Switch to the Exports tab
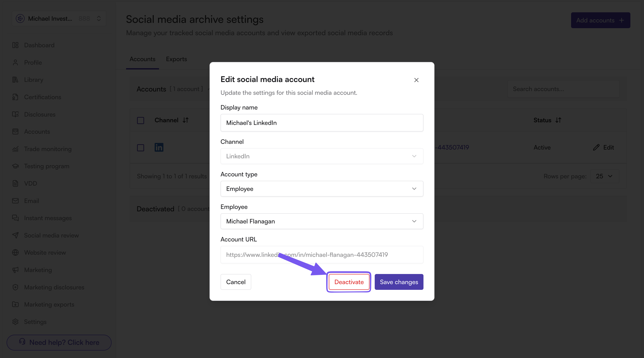 click(176, 59)
